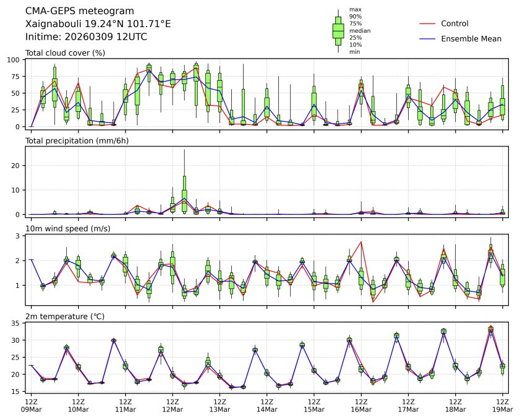
Task: Click the boxplot legend icon
Action: [338, 31]
